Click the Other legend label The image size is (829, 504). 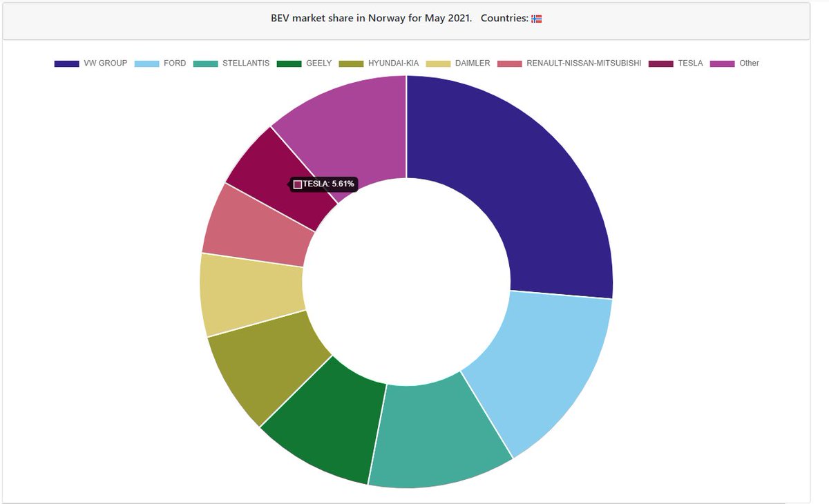tap(749, 64)
